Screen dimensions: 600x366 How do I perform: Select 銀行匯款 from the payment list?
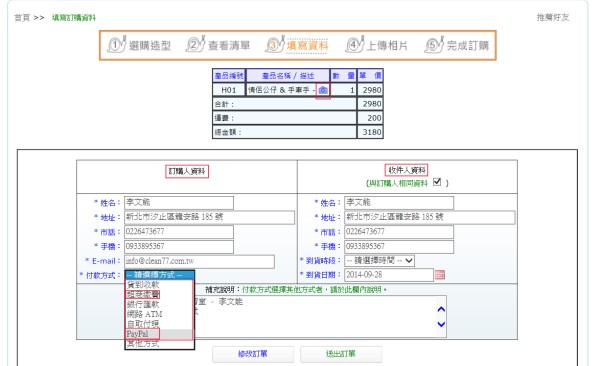click(143, 304)
